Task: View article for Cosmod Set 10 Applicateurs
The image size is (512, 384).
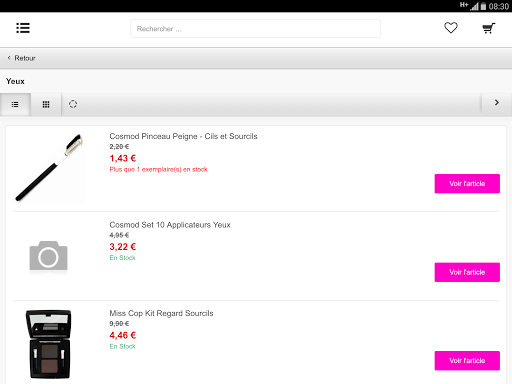Action: [467, 272]
